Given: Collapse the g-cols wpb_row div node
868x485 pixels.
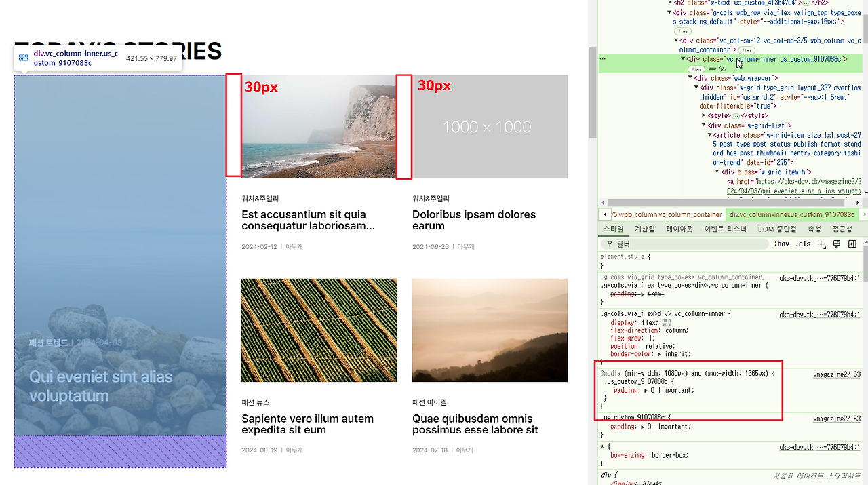Looking at the screenshot, I should point(669,12).
